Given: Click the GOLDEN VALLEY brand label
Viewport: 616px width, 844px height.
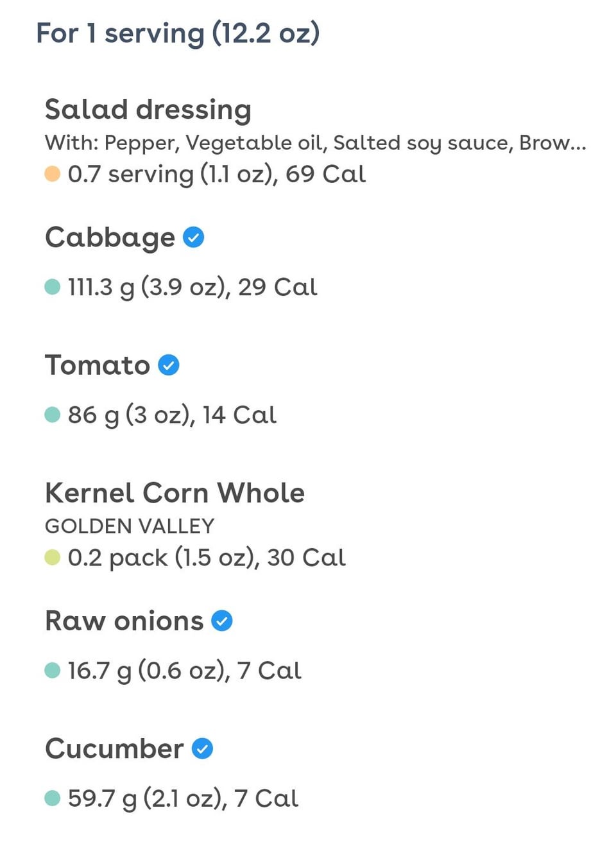Looking at the screenshot, I should click(x=130, y=526).
